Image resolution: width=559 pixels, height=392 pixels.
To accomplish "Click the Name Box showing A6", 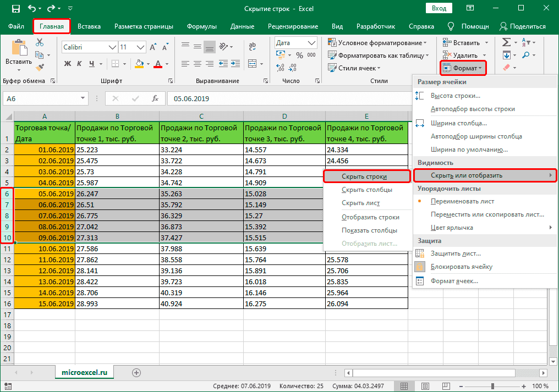I will 40,99.
